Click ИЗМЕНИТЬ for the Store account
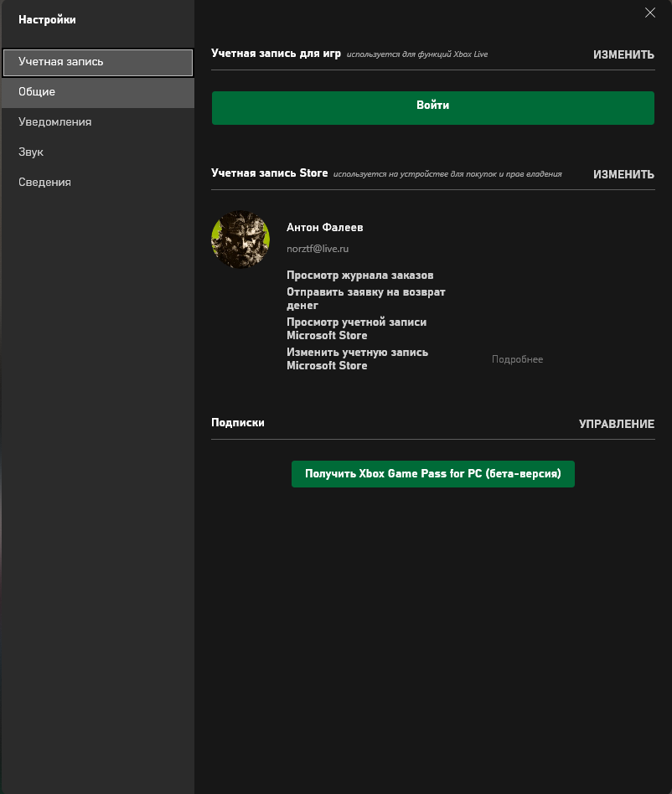 coord(623,175)
